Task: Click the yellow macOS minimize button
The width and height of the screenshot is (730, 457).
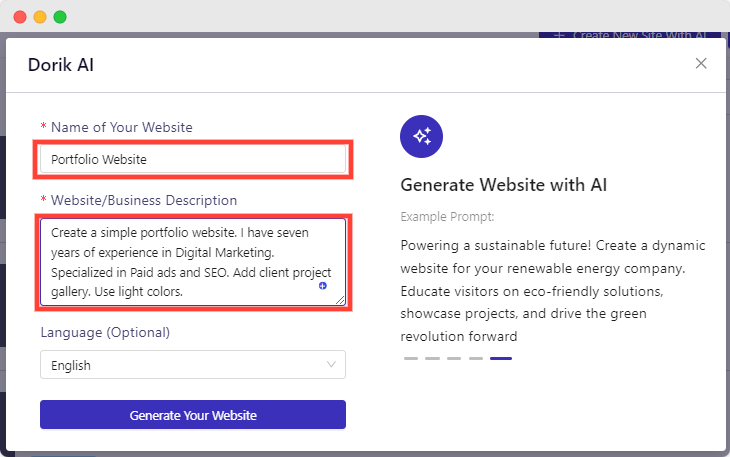Action: (40, 17)
